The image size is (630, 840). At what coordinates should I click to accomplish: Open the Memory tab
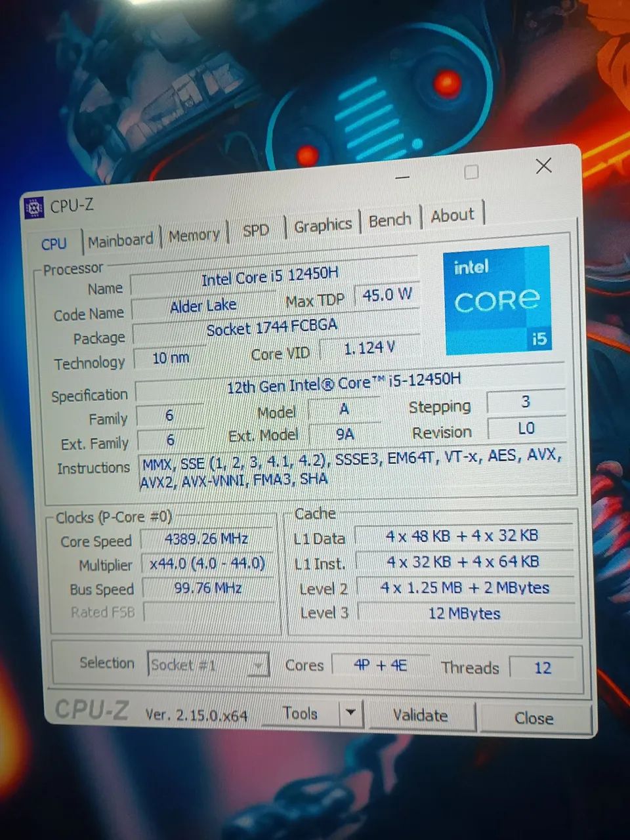(x=194, y=235)
